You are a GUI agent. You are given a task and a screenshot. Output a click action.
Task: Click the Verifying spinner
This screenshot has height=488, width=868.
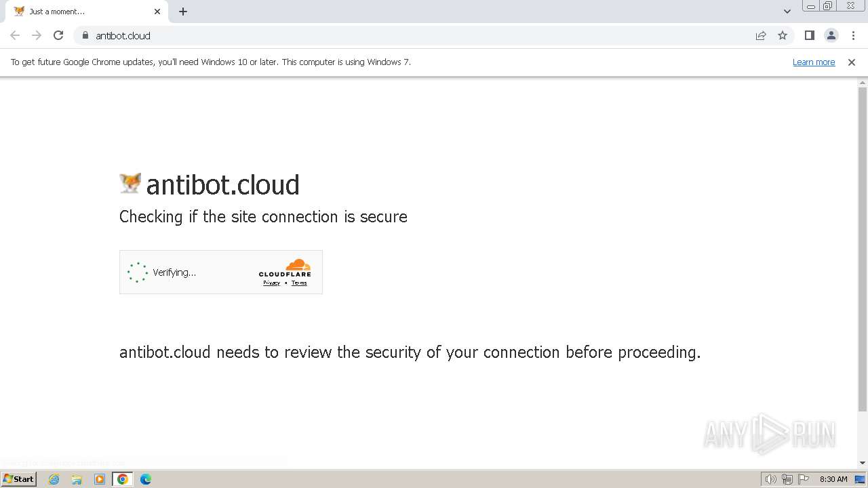pos(137,272)
